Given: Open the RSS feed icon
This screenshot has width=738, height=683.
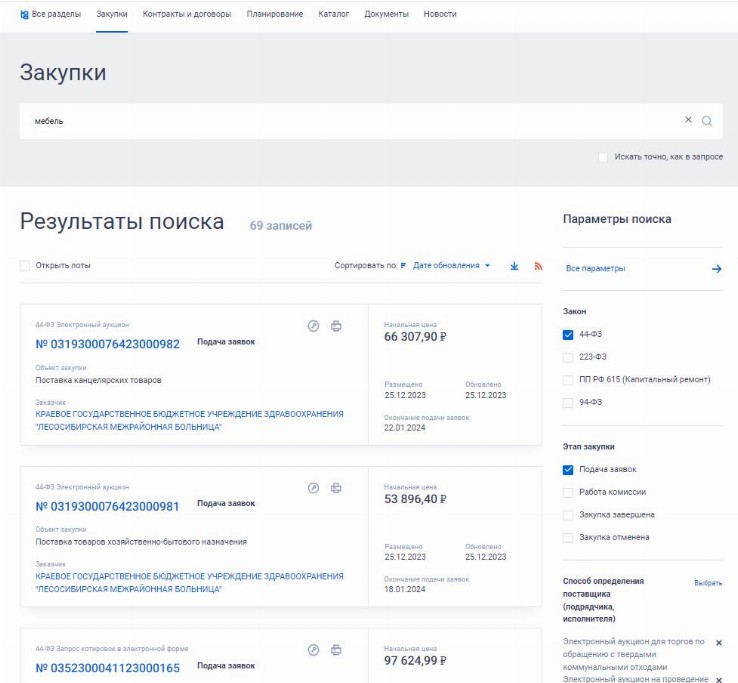Looking at the screenshot, I should click(538, 266).
